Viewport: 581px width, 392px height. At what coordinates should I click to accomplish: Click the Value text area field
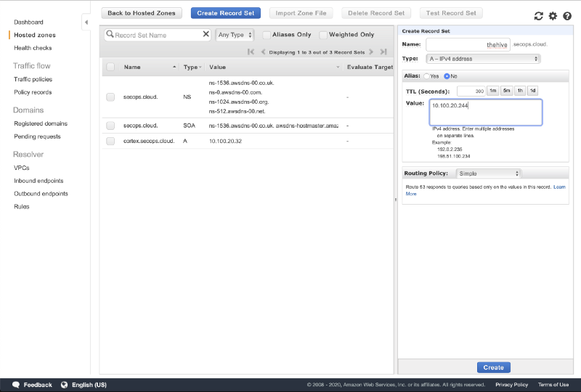pyautogui.click(x=484, y=112)
